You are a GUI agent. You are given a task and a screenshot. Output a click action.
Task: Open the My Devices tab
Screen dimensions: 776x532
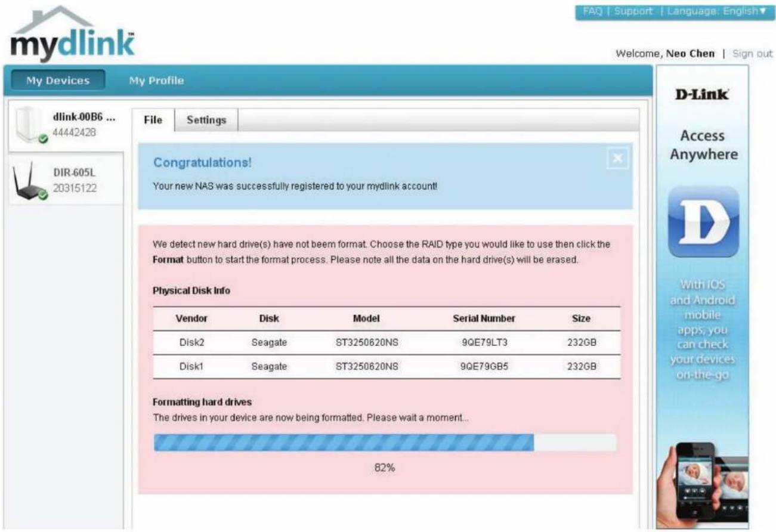[58, 81]
